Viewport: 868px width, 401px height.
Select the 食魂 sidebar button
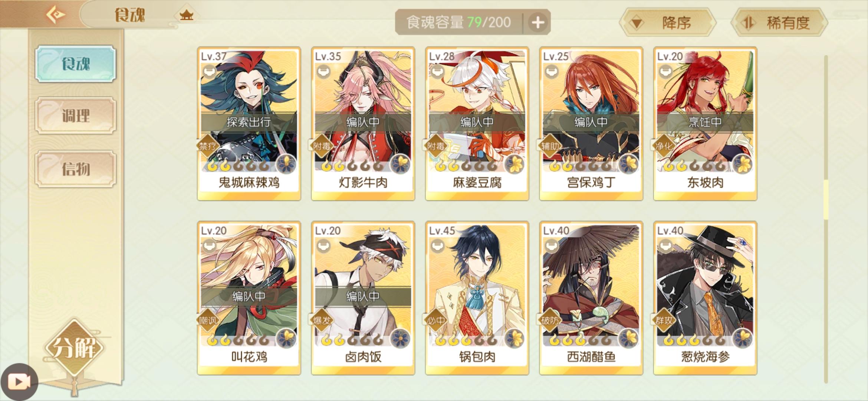pos(76,64)
